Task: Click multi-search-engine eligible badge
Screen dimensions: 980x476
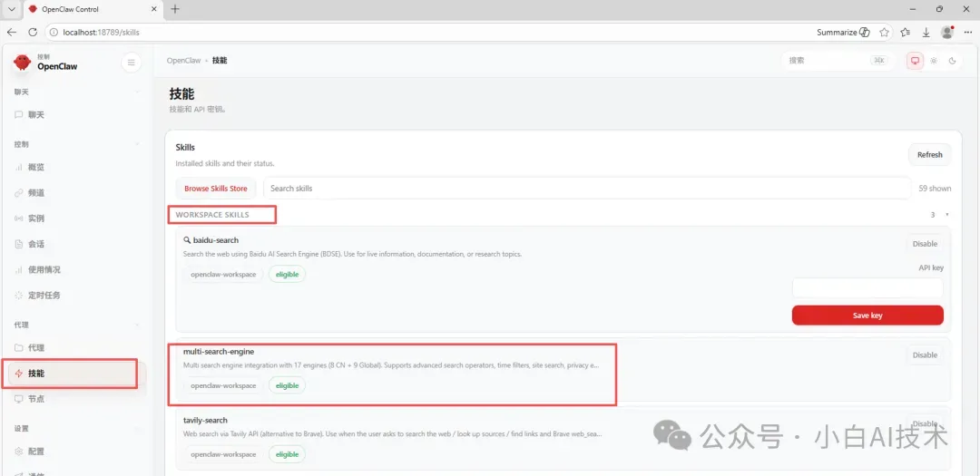Action: [x=287, y=385]
